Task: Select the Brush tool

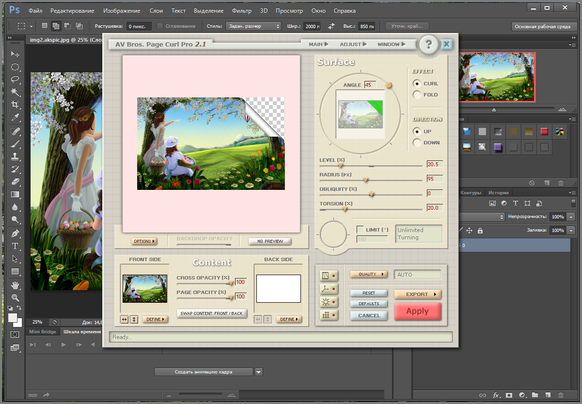Action: click(x=15, y=144)
